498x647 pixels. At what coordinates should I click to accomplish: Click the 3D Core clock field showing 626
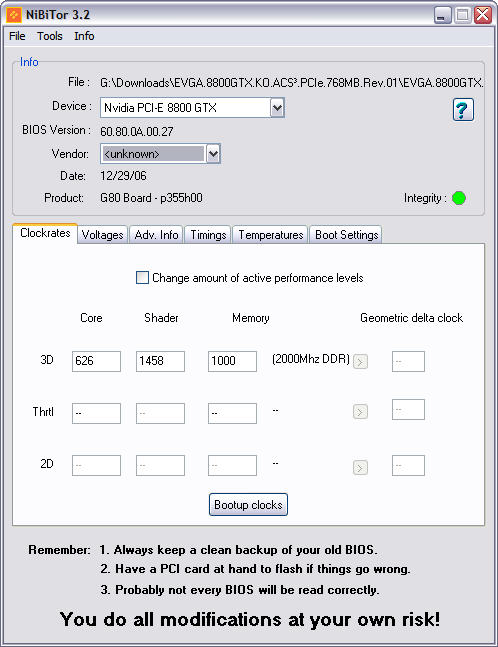pyautogui.click(x=96, y=361)
